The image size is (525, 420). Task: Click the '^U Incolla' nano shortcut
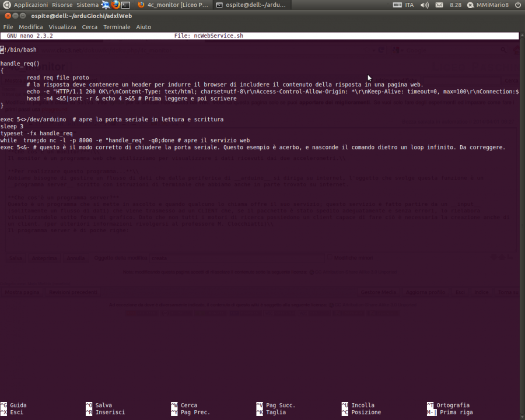coord(358,405)
